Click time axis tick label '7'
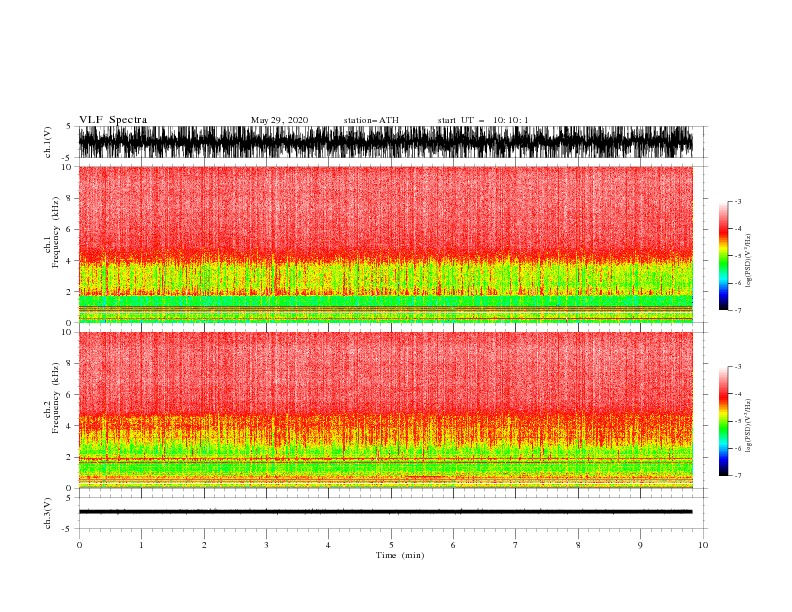 516,545
